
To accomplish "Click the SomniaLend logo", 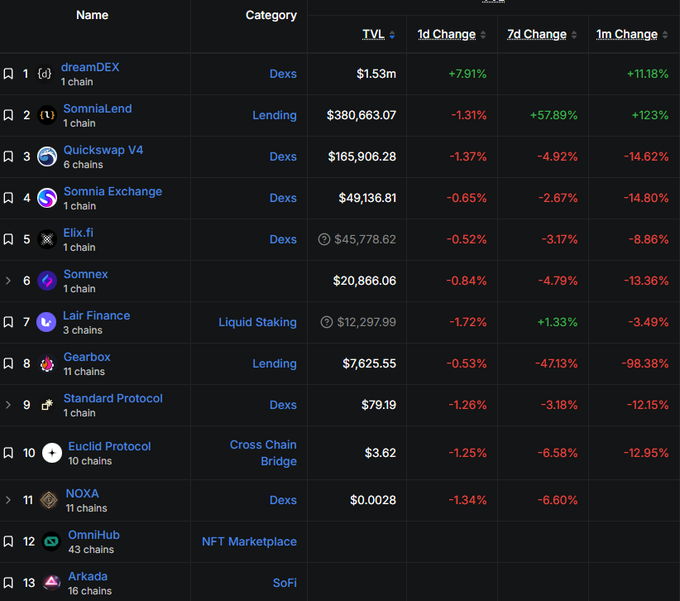I will tap(47, 115).
